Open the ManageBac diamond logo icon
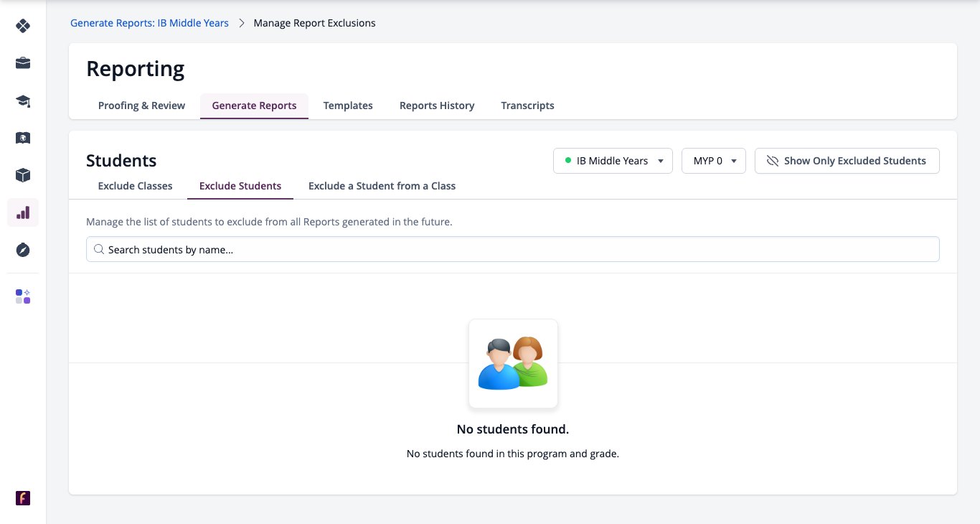 [x=23, y=26]
